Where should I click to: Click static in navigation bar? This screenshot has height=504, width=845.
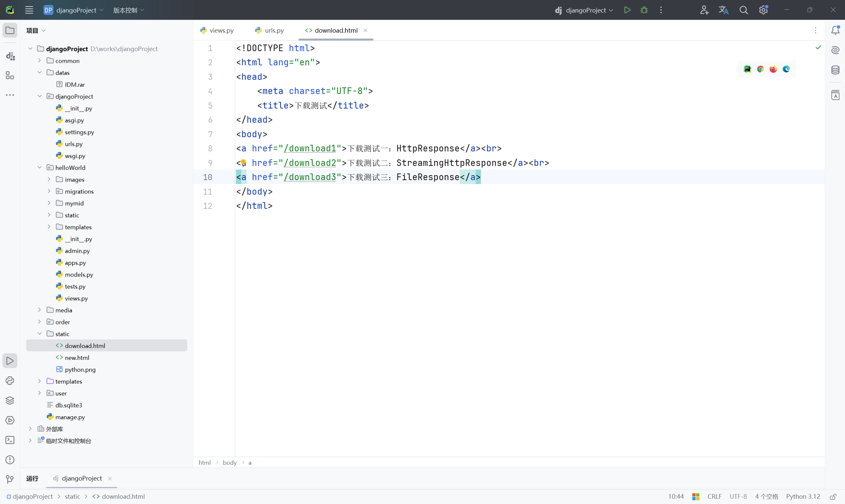click(x=73, y=496)
